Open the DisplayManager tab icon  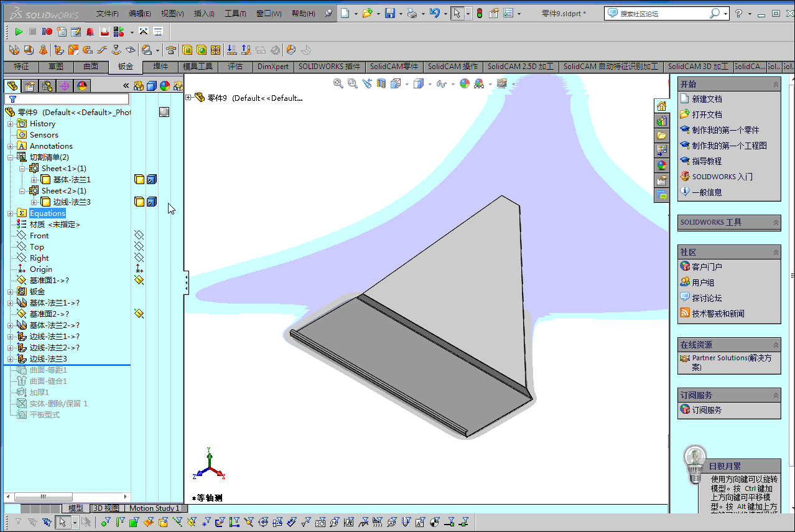[82, 86]
